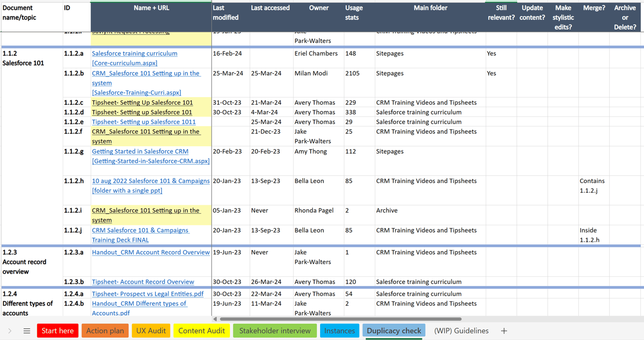Click the sheet tab navigation arrow

(x=10, y=331)
